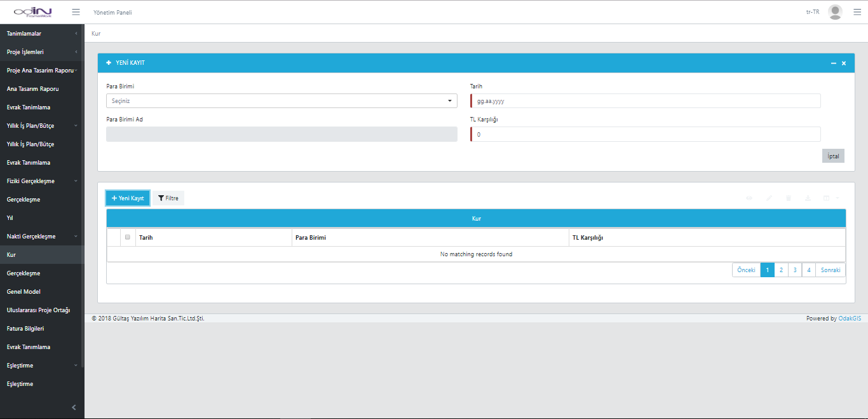Collapse the sidebar with the bottom arrow

[74, 408]
